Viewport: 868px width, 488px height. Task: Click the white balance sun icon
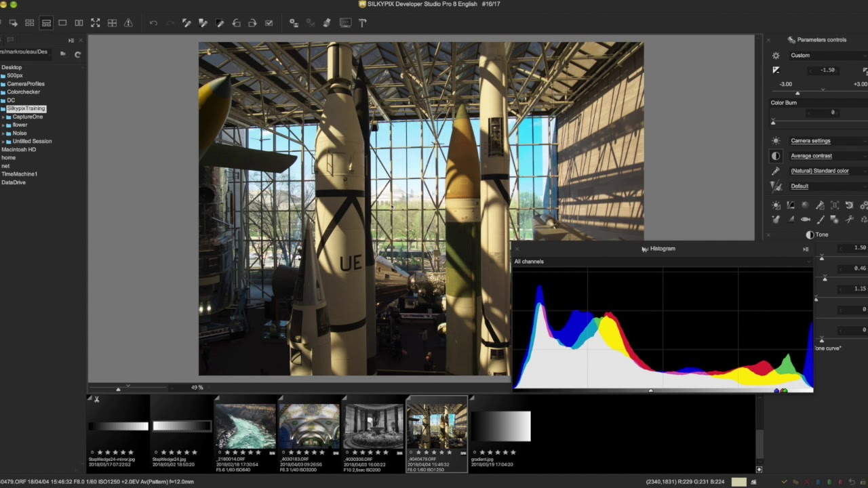tap(776, 141)
